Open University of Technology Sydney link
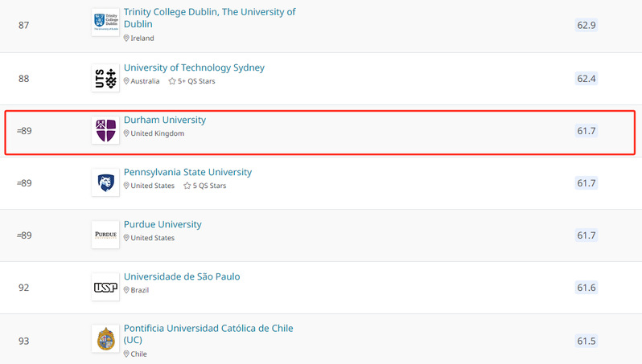This screenshot has width=642, height=364. (194, 67)
